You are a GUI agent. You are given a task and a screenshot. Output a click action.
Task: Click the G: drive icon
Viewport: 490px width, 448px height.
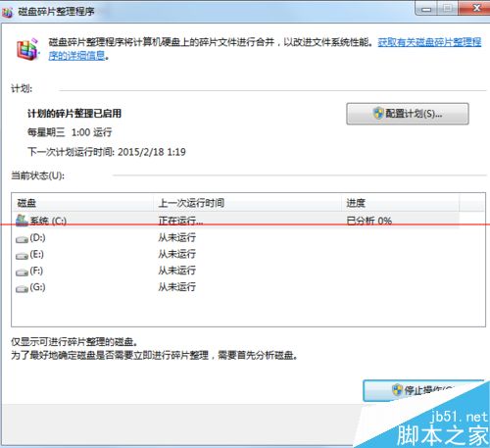pos(22,289)
